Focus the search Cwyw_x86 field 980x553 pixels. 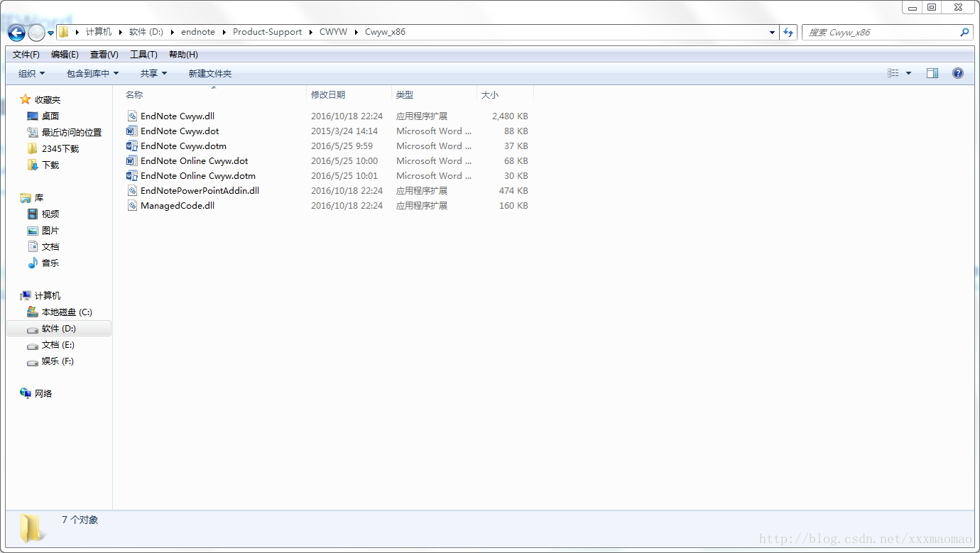881,32
